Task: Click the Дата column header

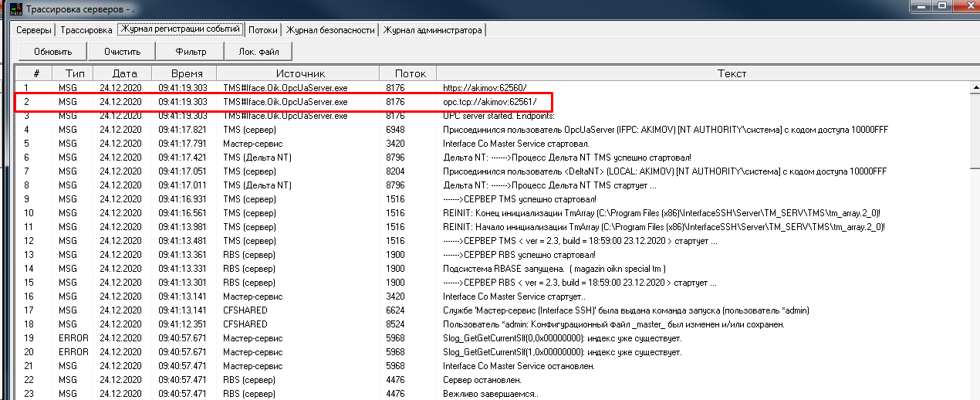Action: 120,73
